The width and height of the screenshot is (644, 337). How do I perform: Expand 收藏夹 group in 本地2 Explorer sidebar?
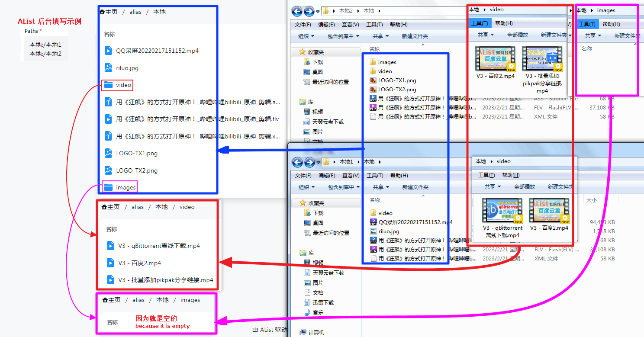[312, 52]
